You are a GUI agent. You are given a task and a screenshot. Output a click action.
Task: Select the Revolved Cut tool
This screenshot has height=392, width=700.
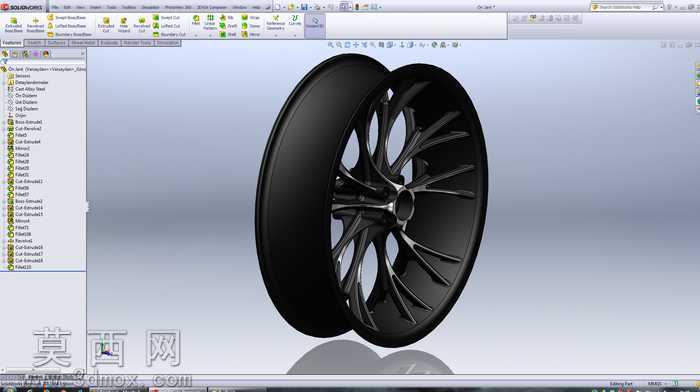pyautogui.click(x=142, y=25)
